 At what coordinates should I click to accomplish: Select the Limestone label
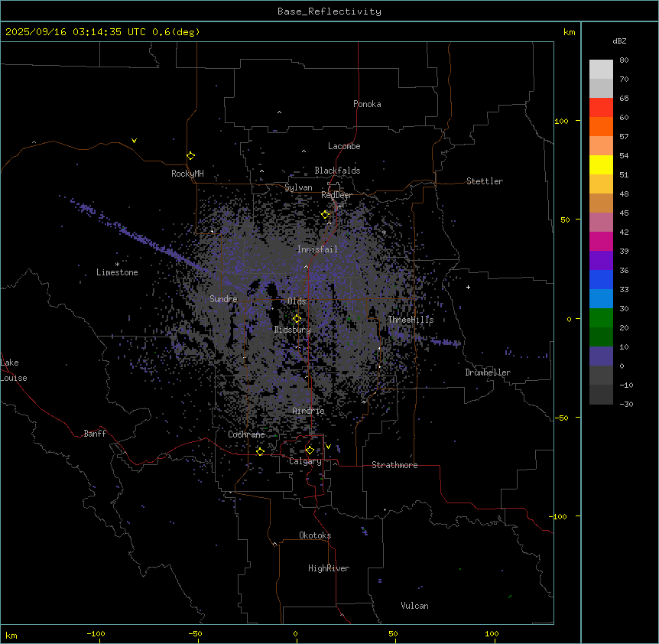117,272
